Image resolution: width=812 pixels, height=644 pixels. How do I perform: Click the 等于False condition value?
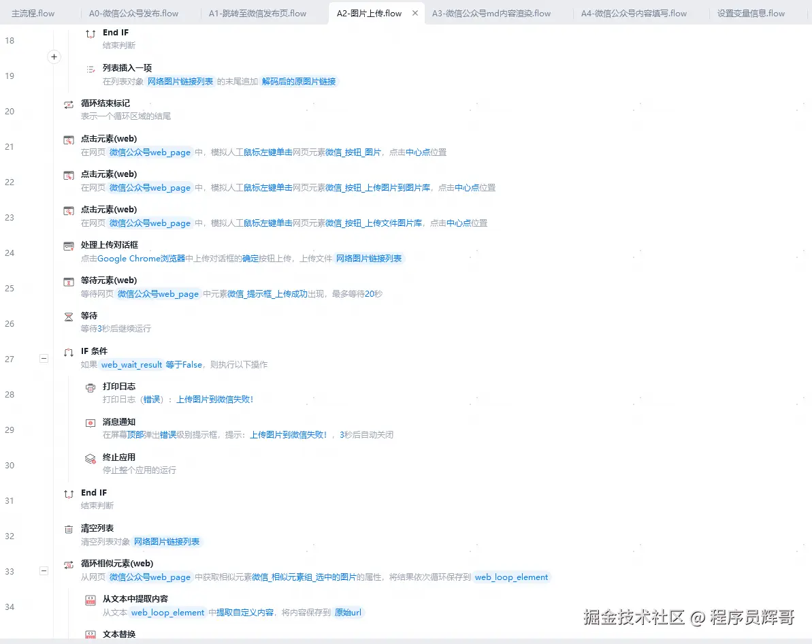(184, 365)
